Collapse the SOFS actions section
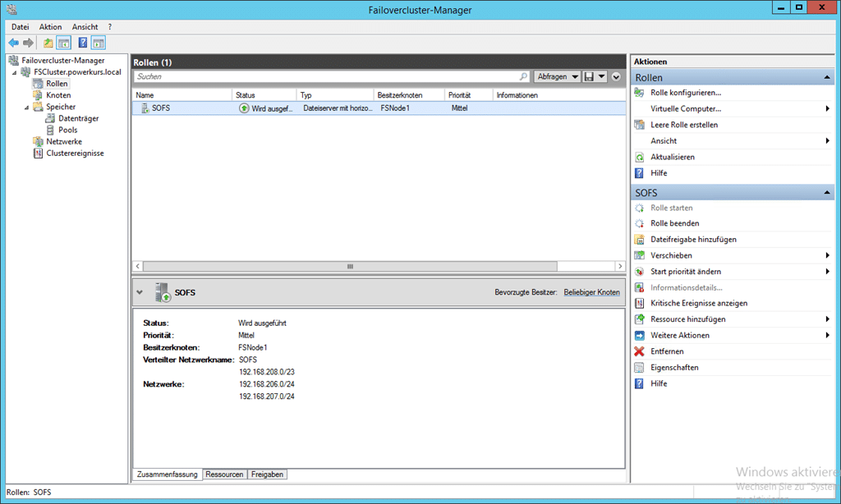Screen dimensions: 841x504 coord(827,192)
